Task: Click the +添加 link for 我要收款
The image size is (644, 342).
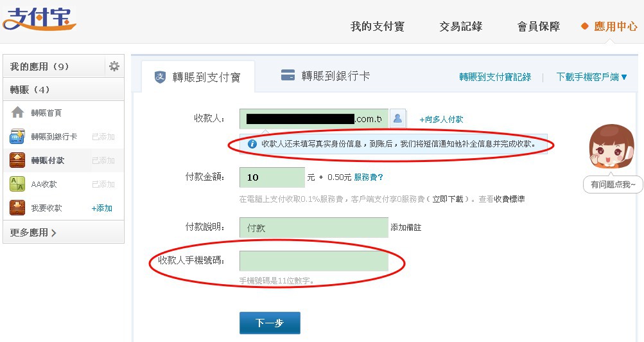Action: (101, 208)
